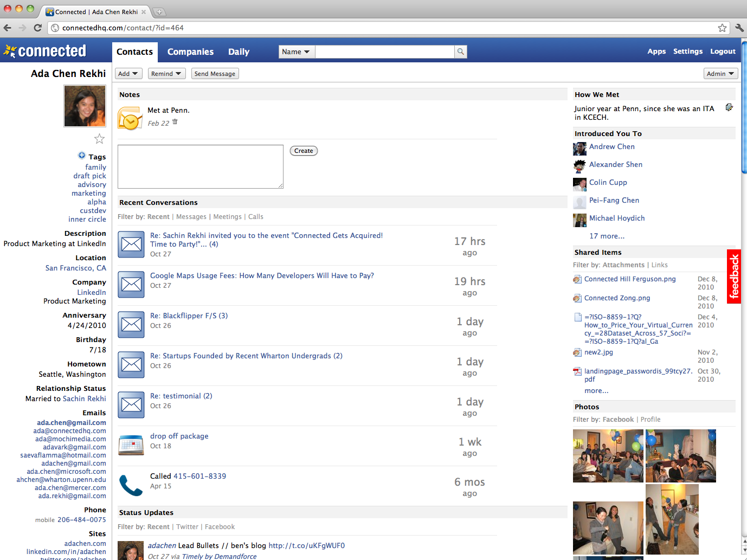
Task: Filter status updates by Facebook
Action: (x=220, y=527)
